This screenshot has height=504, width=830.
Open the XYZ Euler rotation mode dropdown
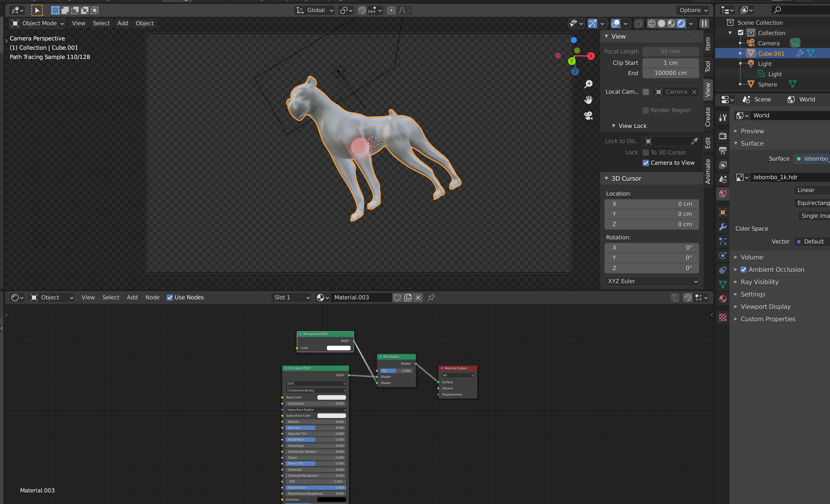click(x=651, y=281)
